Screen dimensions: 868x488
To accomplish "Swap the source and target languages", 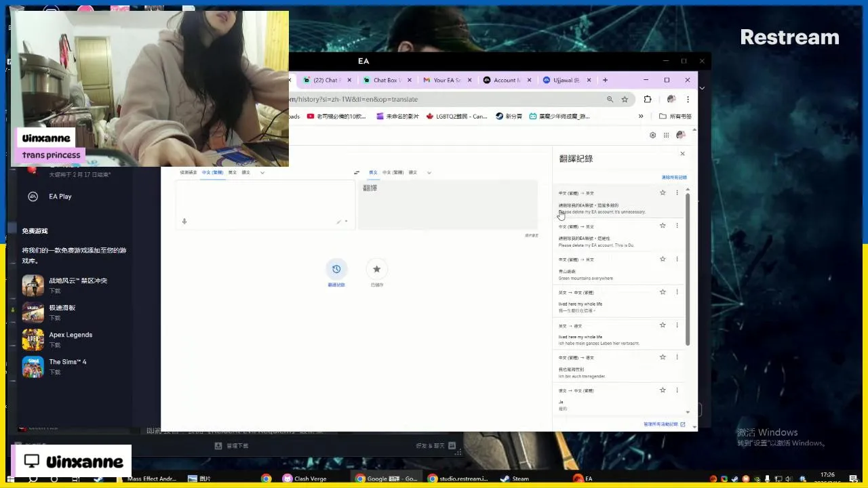I will tap(357, 173).
